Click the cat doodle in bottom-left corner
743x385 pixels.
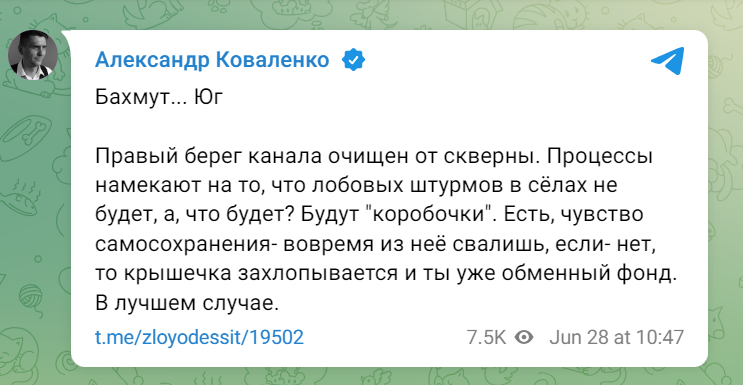point(21,351)
